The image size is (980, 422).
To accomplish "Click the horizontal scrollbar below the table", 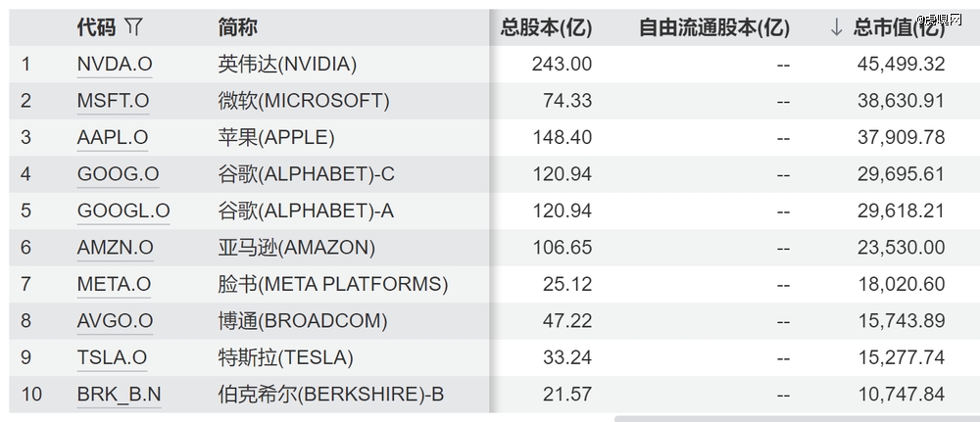I will pyautogui.click(x=796, y=418).
